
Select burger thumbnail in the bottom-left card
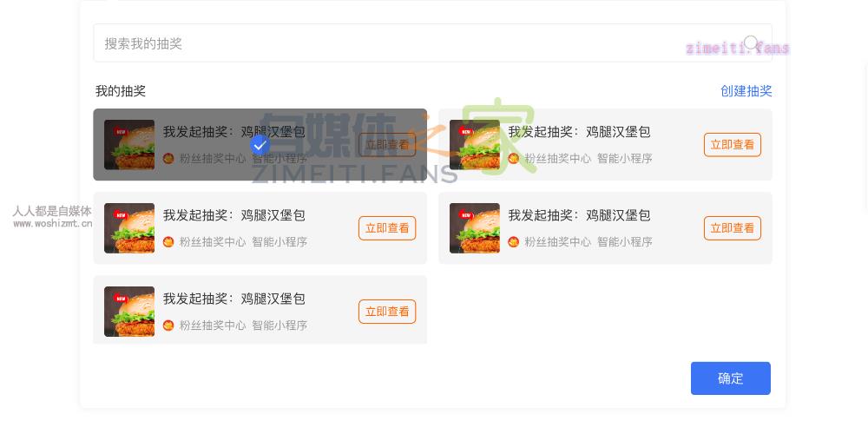(x=129, y=311)
